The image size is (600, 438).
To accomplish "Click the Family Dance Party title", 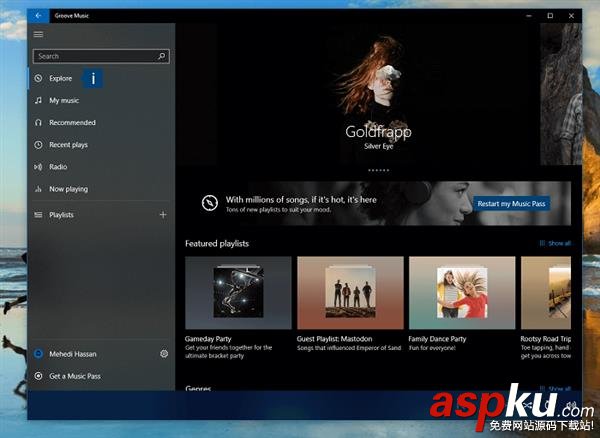I will [x=437, y=339].
